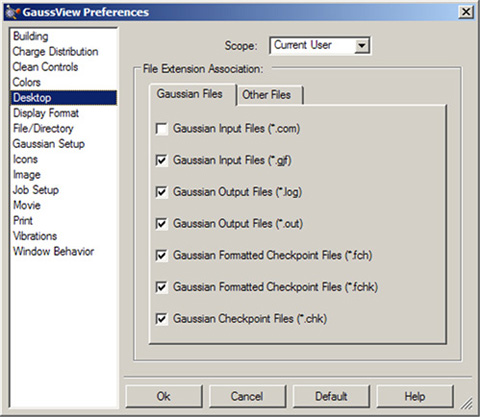Close the GaussView Preferences dialog
Image resolution: width=480 pixels, height=417 pixels.
[465, 12]
